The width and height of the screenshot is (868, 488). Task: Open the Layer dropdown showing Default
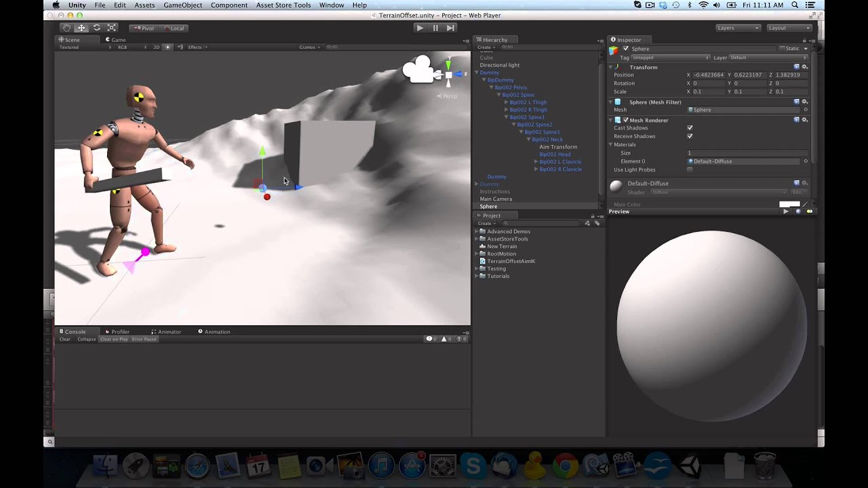[x=769, y=58]
